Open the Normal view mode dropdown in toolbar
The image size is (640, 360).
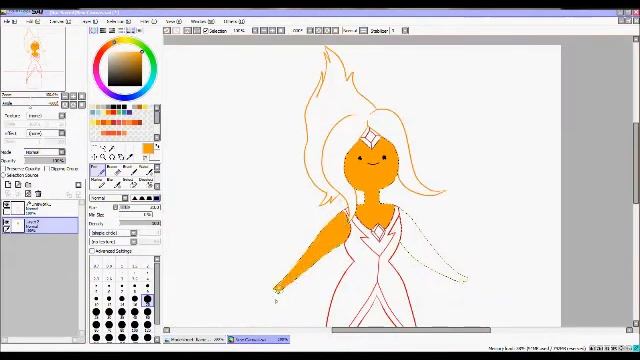pyautogui.click(x=363, y=31)
